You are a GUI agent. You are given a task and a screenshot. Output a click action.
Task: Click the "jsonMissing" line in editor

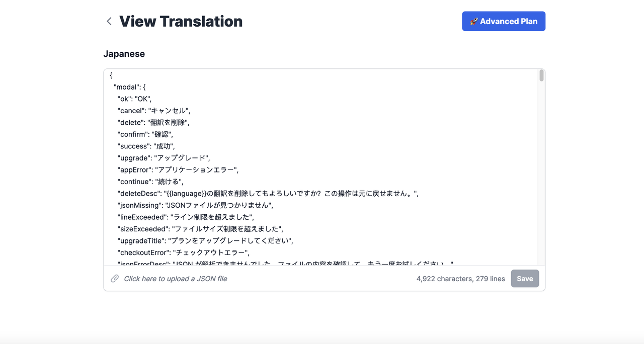[x=195, y=205]
